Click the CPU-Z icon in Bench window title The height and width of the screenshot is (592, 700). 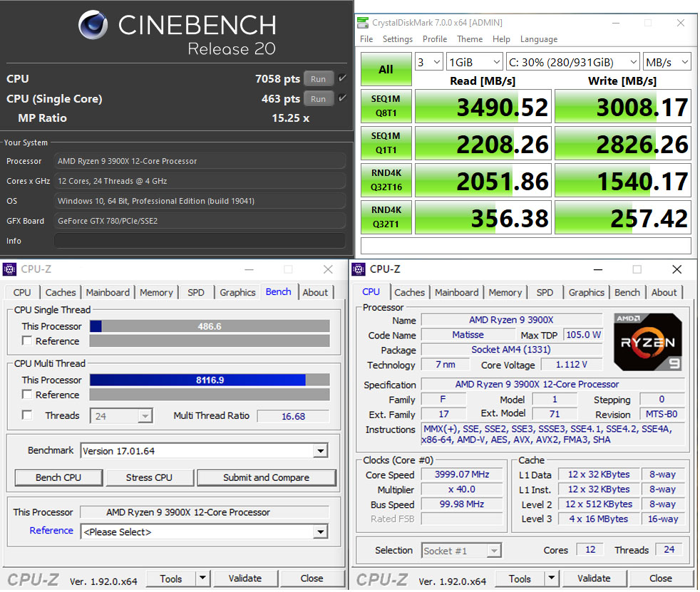(x=9, y=269)
